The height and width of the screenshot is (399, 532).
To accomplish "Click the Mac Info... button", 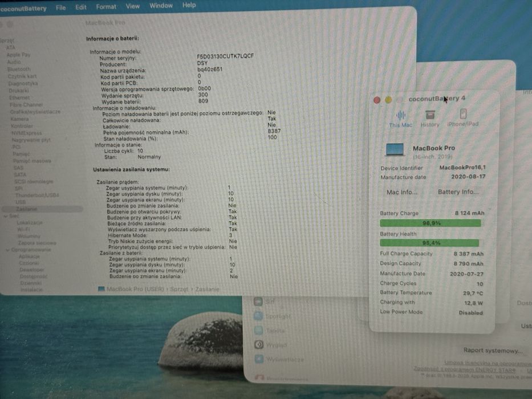I will [402, 192].
